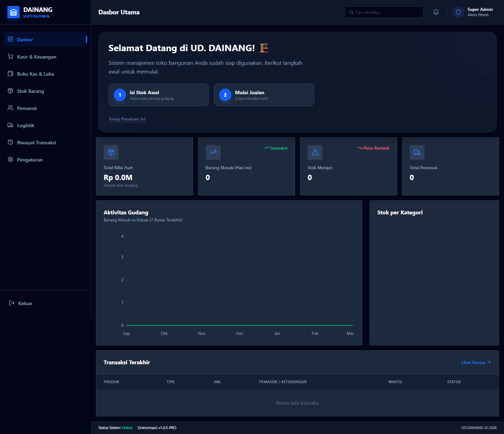Click the green line in Aktivitas Gudang chart

[239, 325]
